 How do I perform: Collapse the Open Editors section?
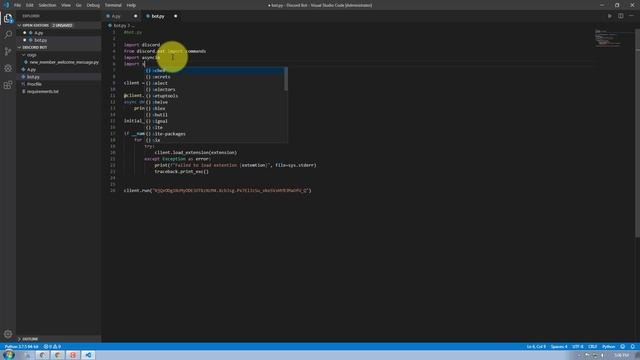click(x=19, y=25)
